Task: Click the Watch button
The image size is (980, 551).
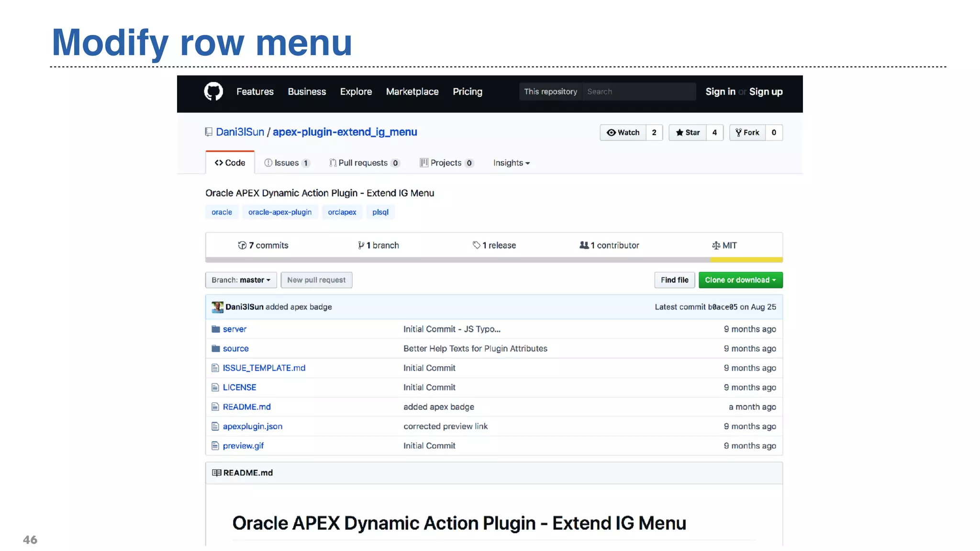Action: coord(623,132)
